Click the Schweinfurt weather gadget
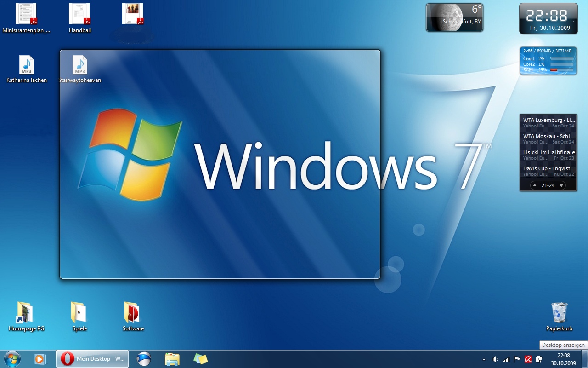Image resolution: width=588 pixels, height=368 pixels. tap(454, 18)
